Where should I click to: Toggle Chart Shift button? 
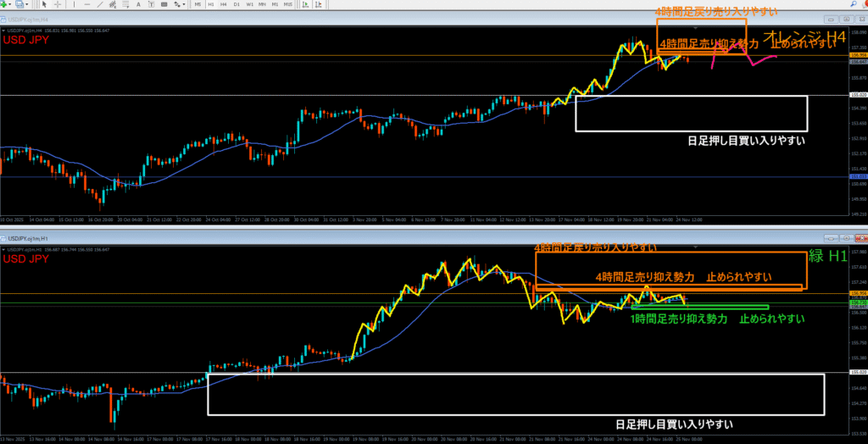click(x=319, y=4)
